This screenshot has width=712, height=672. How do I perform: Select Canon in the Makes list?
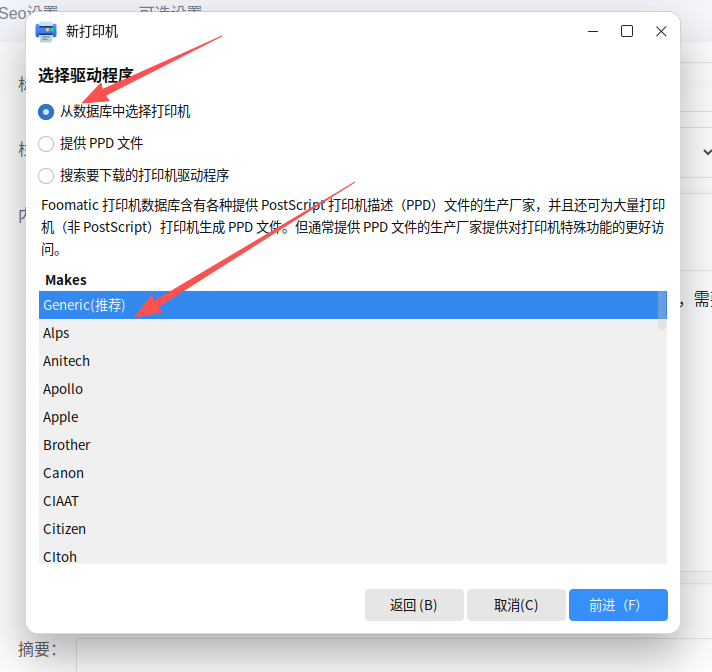click(63, 473)
